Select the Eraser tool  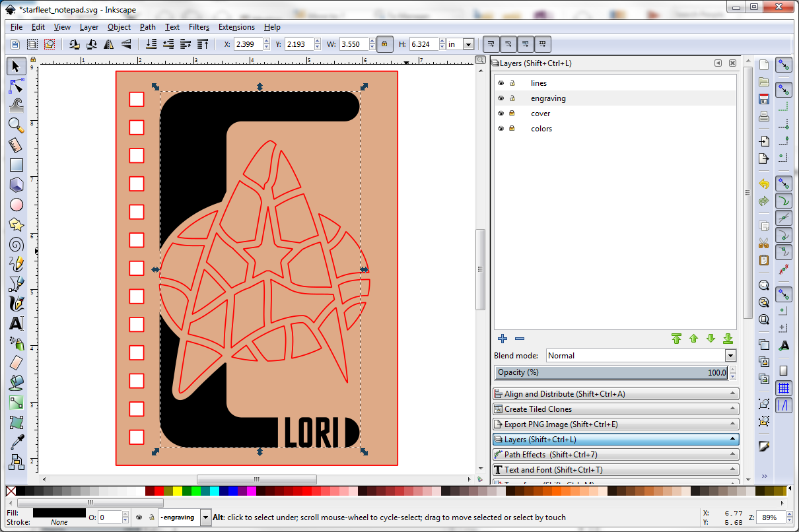(x=17, y=363)
